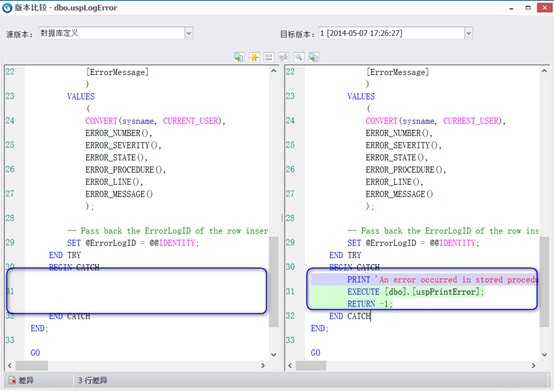554x391 pixels.
Task: Click the last toolbar icon with green arrow
Action: (x=313, y=57)
